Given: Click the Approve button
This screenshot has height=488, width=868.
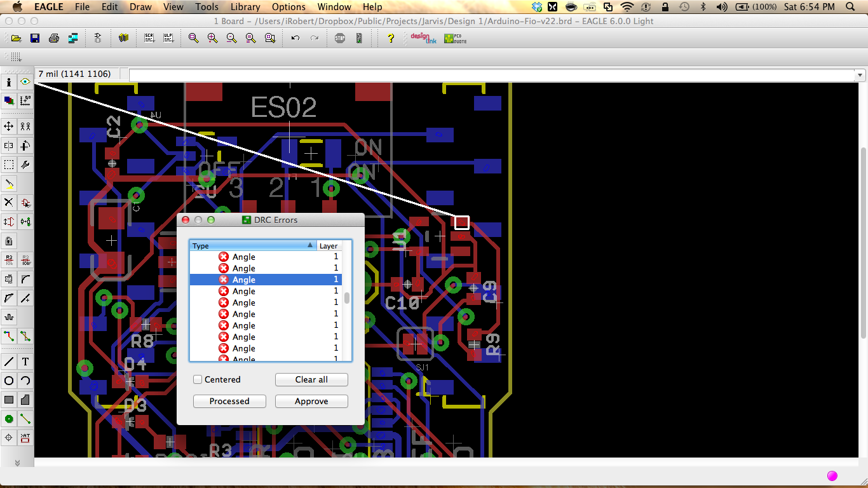Looking at the screenshot, I should (311, 401).
